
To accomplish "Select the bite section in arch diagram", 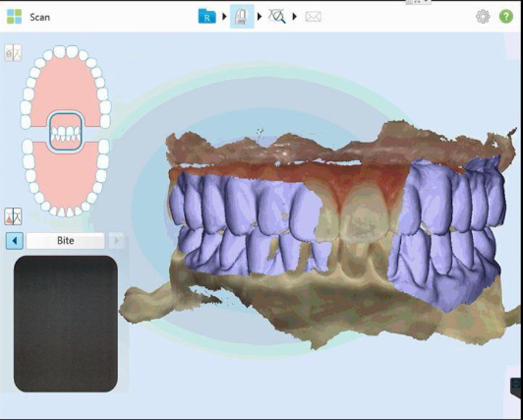I will click(x=66, y=132).
